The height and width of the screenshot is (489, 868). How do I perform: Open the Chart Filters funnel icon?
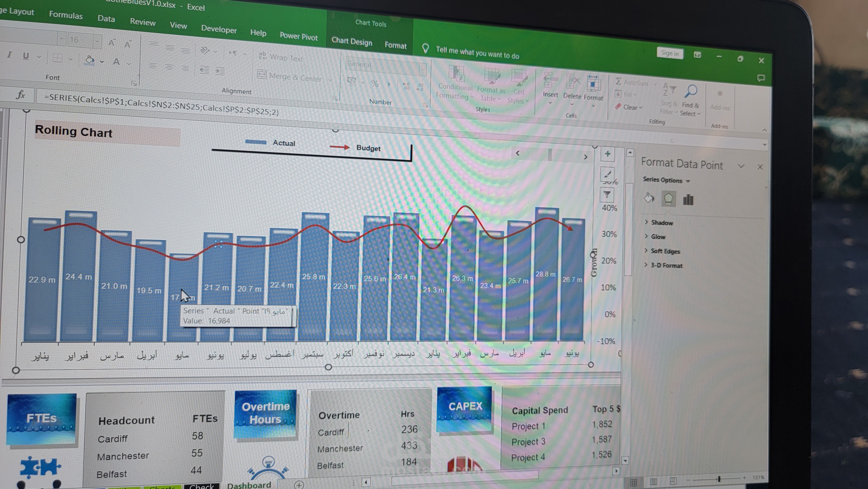pos(607,195)
